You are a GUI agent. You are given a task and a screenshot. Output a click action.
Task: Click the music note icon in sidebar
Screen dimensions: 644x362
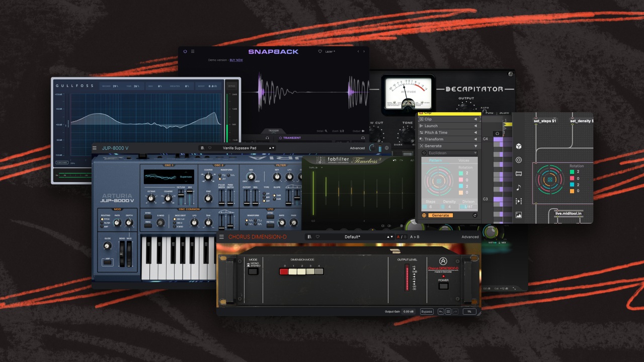(x=519, y=188)
